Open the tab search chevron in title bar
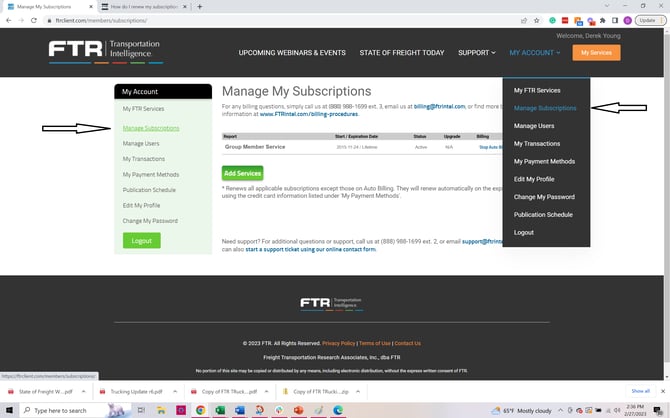The width and height of the screenshot is (670, 418). pos(607,6)
